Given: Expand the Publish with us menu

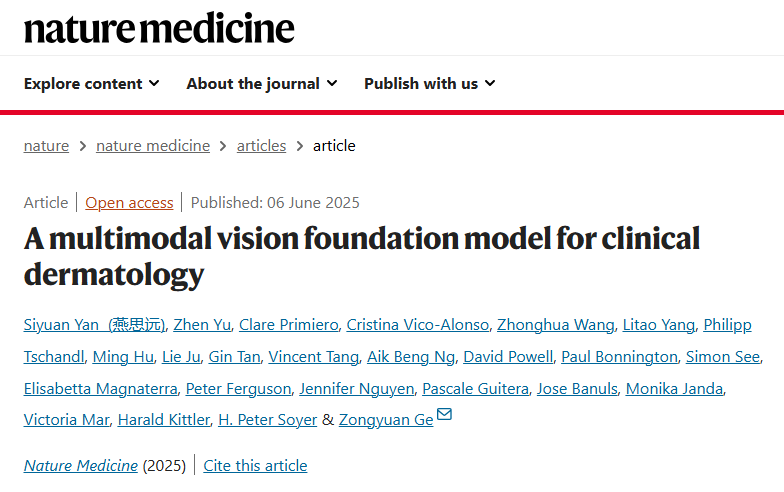Looking at the screenshot, I should pyautogui.click(x=430, y=84).
